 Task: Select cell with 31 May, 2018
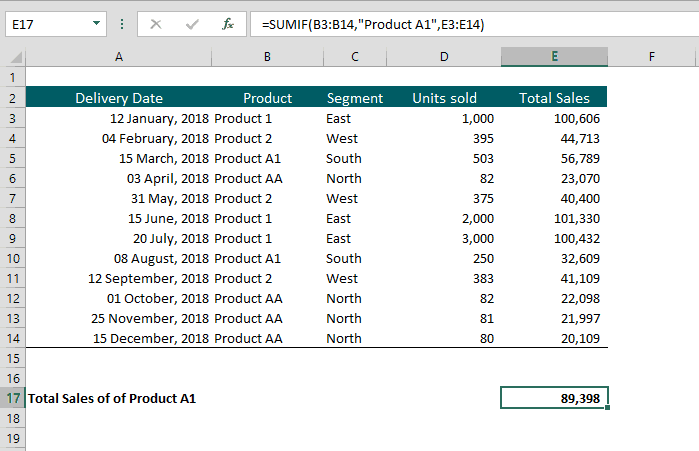119,198
